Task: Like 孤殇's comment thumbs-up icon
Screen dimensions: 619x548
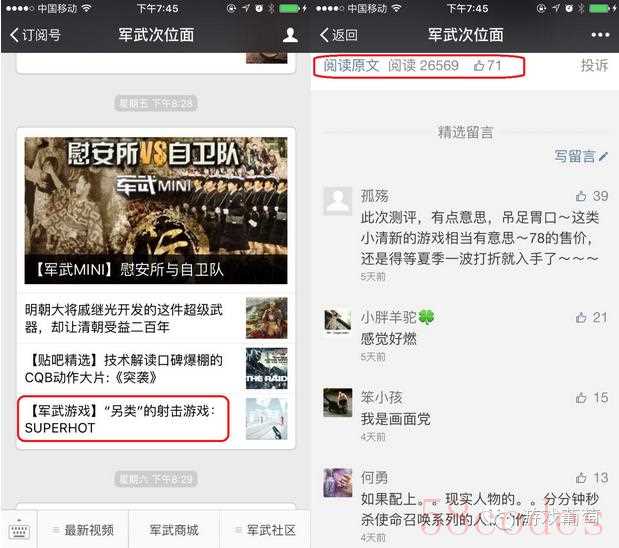Action: pyautogui.click(x=580, y=196)
